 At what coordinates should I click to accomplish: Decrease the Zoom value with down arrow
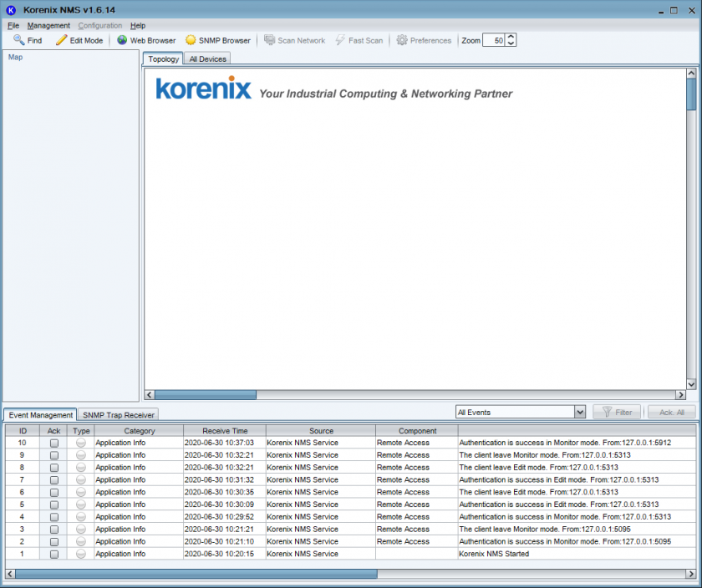coord(511,43)
